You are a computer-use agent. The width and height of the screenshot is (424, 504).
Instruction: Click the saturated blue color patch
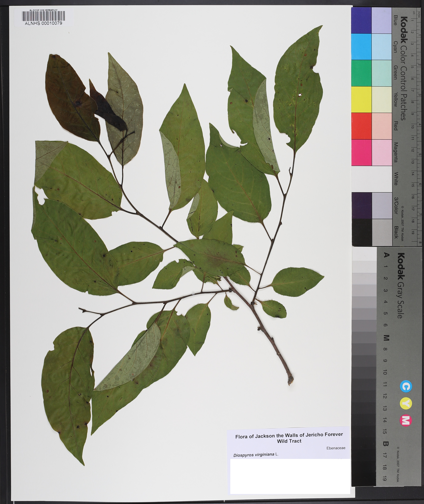[x=361, y=20]
